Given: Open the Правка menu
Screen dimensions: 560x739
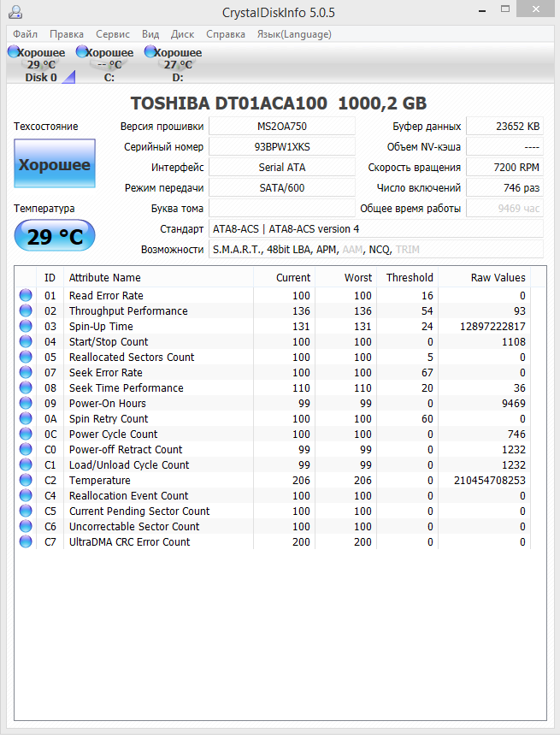Looking at the screenshot, I should pyautogui.click(x=67, y=34).
